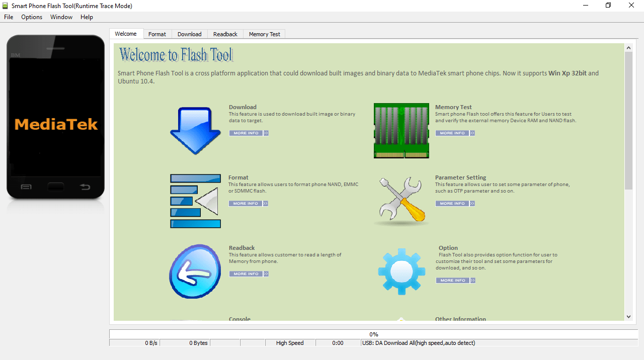Click the Memory Test RAM module icon
The width and height of the screenshot is (644, 360).
click(x=401, y=131)
